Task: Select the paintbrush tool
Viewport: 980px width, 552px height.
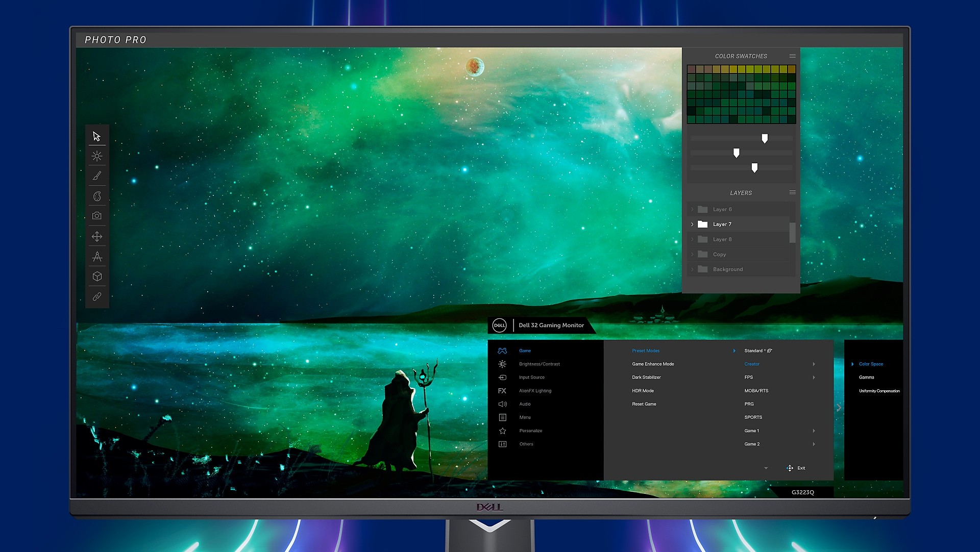Action: [x=97, y=176]
